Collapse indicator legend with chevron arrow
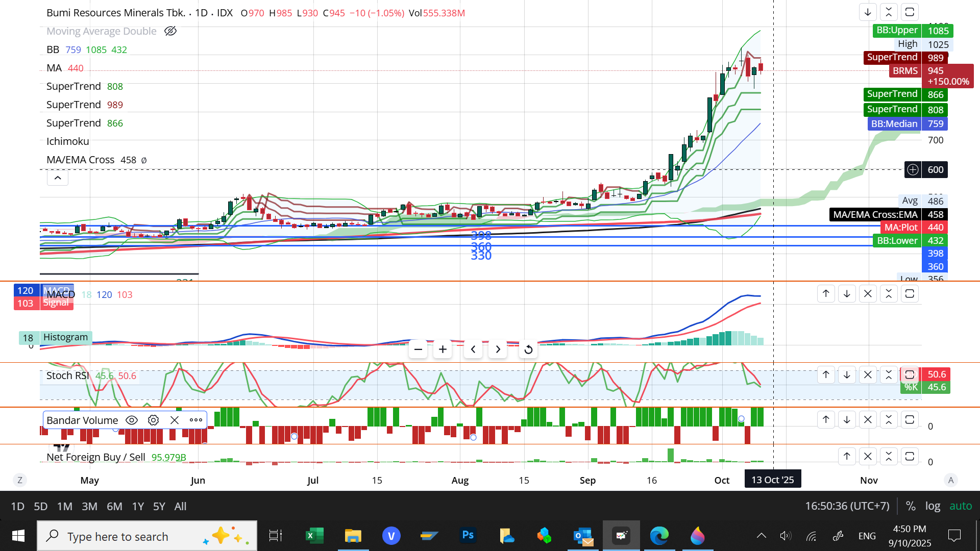 pos(58,178)
